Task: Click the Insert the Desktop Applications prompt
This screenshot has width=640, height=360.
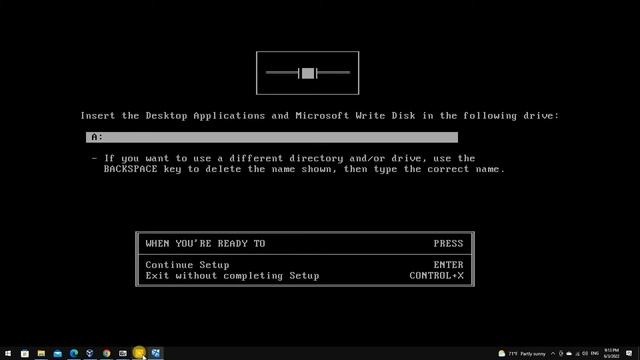Action: click(x=320, y=116)
